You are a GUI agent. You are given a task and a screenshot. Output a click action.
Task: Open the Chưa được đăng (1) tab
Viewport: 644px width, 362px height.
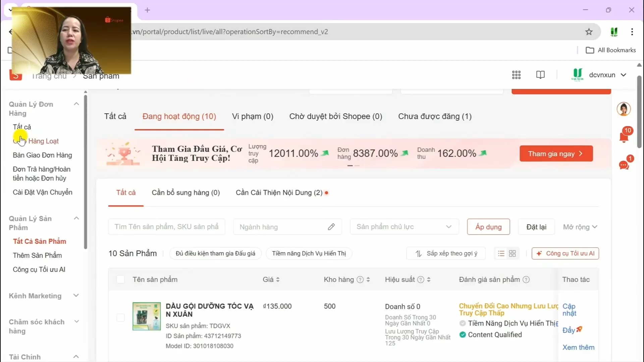tap(435, 116)
